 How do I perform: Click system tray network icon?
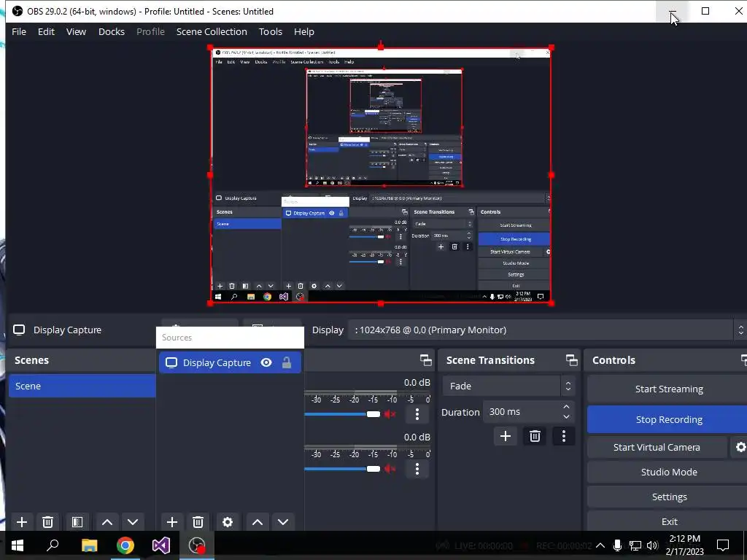point(635,545)
